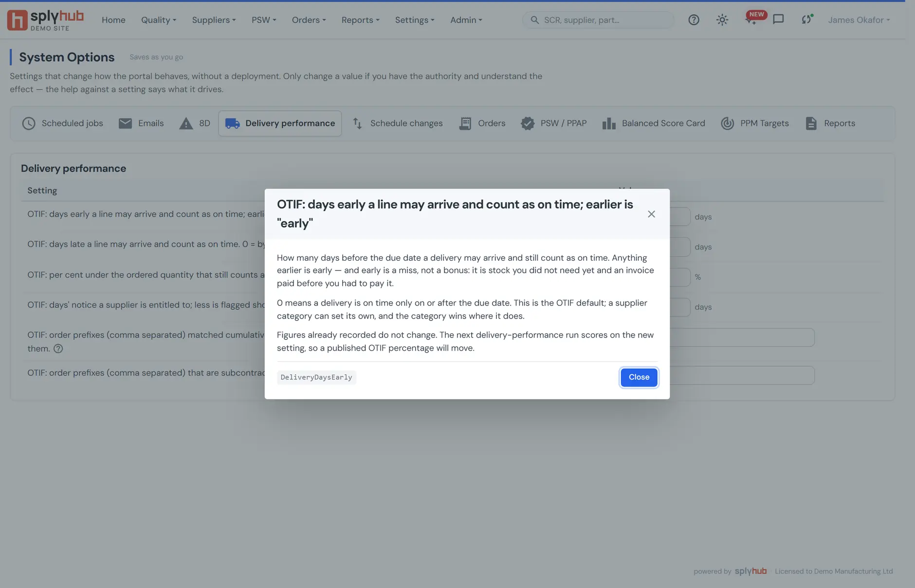915x588 pixels.
Task: Open the James Okafor user menu
Action: tap(859, 20)
